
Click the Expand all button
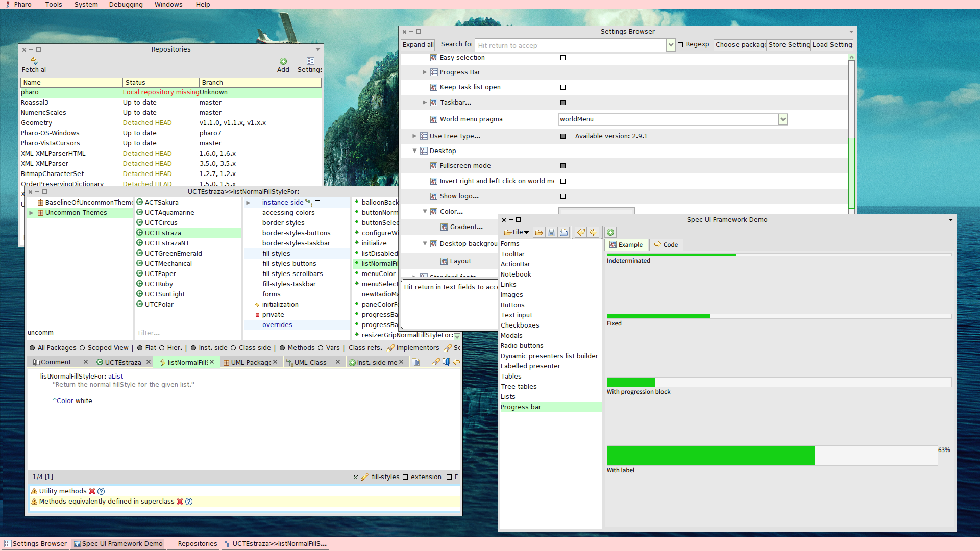coord(418,45)
